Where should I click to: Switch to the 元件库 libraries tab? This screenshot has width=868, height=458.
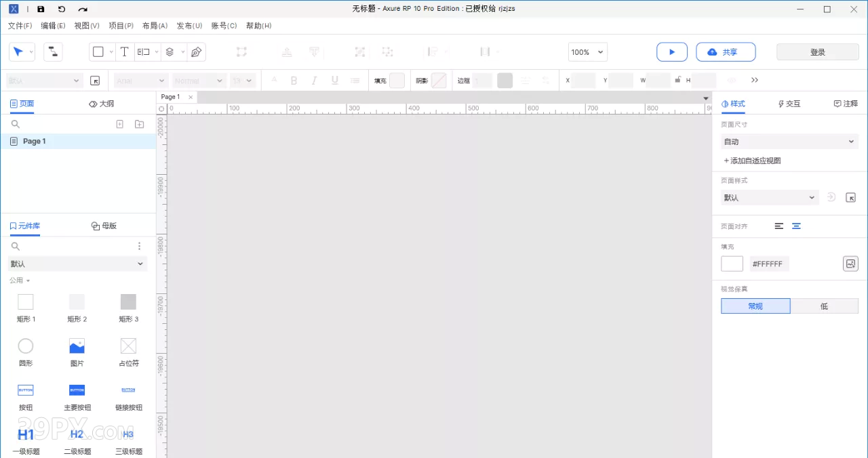click(24, 226)
